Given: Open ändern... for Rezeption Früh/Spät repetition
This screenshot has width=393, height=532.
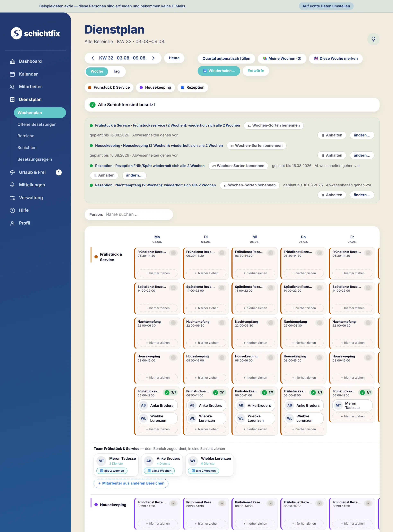Looking at the screenshot, I should point(134,176).
